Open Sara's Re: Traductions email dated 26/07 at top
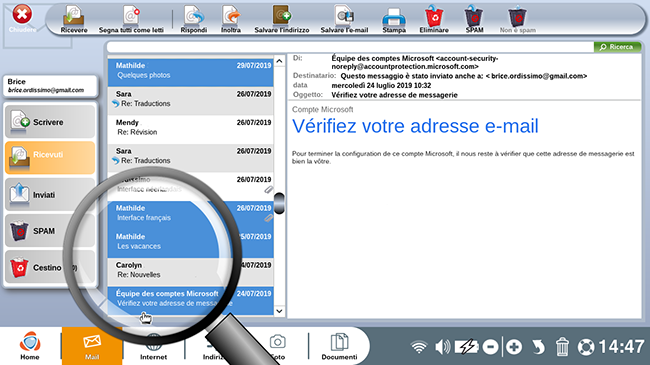Image resolution: width=650 pixels, height=365 pixels. 191,100
